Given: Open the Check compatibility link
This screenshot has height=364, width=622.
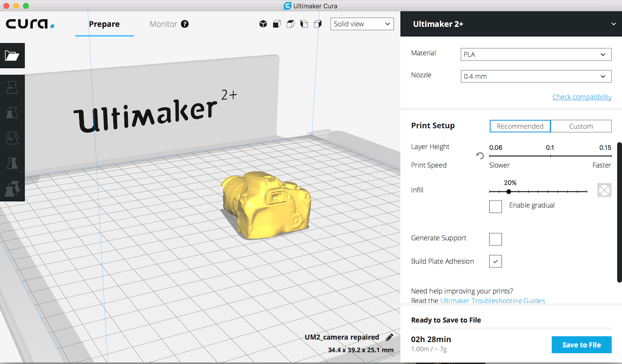Looking at the screenshot, I should pyautogui.click(x=582, y=97).
